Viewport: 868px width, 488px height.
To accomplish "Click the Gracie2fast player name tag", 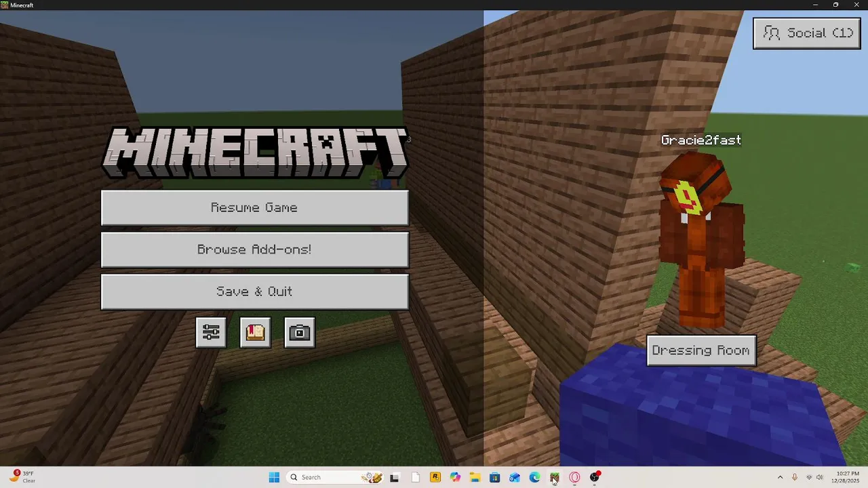I will pyautogui.click(x=701, y=140).
